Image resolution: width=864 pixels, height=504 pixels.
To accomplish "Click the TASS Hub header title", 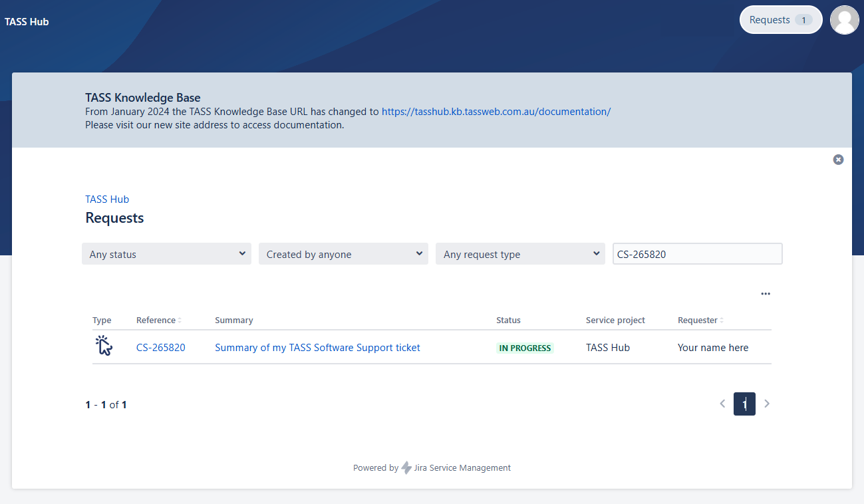I will pyautogui.click(x=27, y=22).
